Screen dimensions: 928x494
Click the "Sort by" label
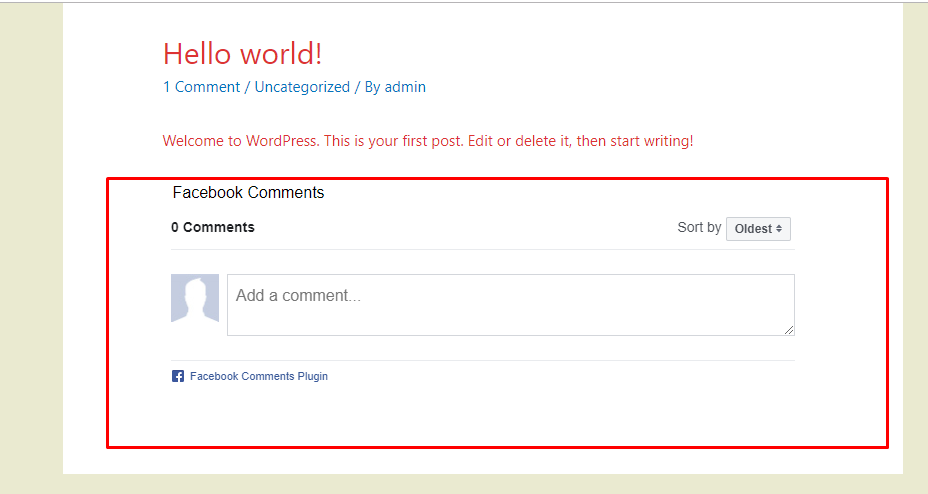699,228
